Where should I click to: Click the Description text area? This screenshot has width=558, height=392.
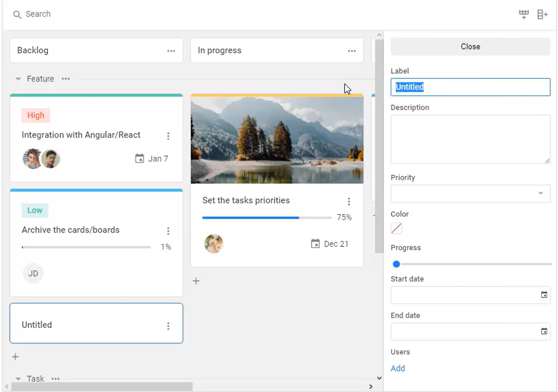coord(470,139)
